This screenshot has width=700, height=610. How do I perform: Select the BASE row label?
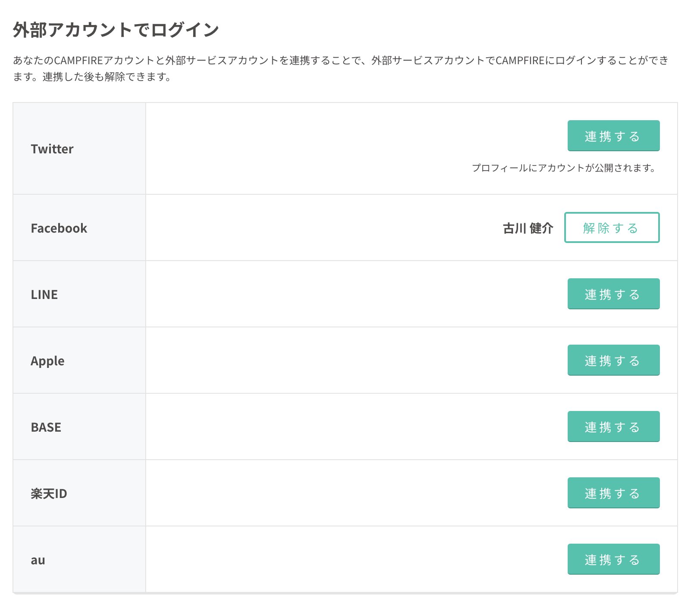(46, 427)
